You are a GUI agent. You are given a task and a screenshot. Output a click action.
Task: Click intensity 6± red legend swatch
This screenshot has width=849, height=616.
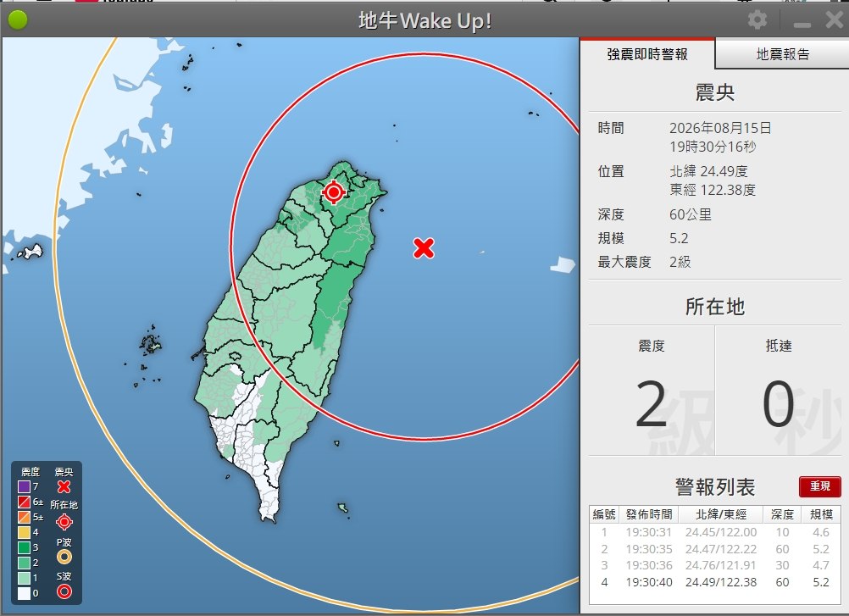pyautogui.click(x=24, y=502)
